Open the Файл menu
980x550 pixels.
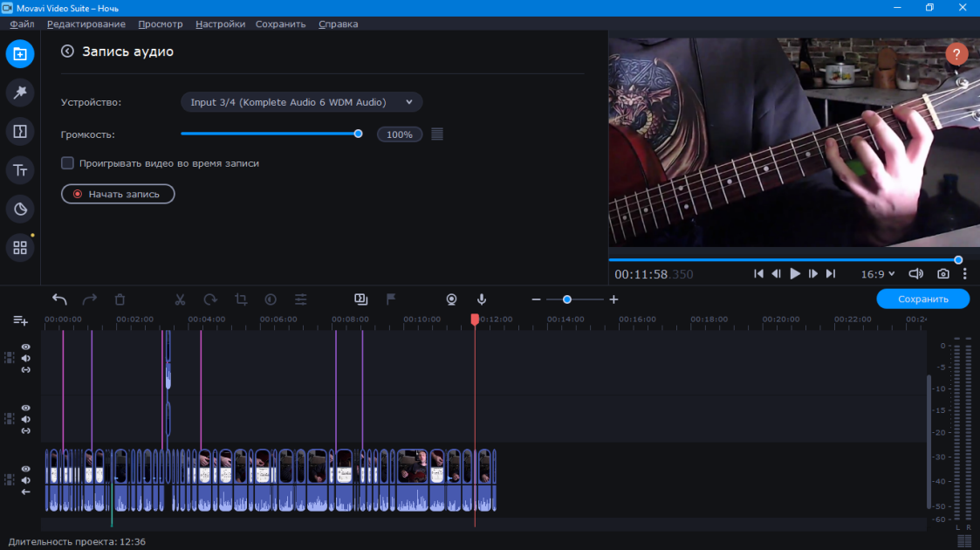[x=22, y=24]
